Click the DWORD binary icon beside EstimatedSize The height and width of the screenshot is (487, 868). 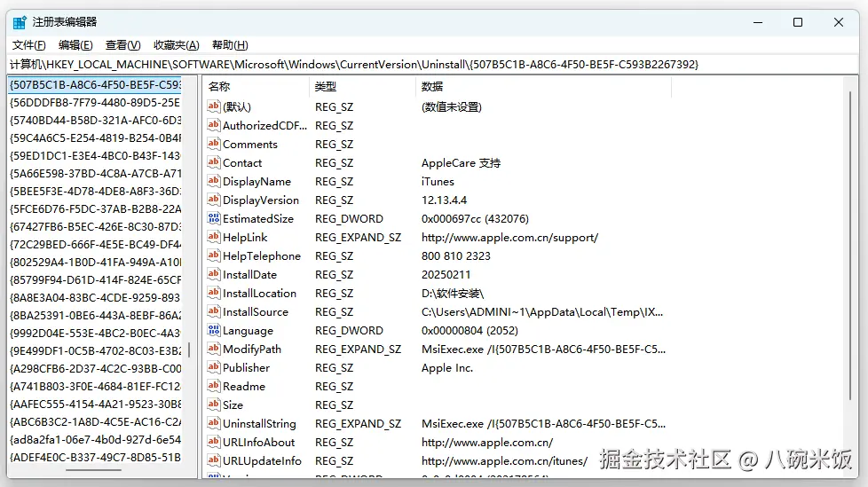click(214, 218)
